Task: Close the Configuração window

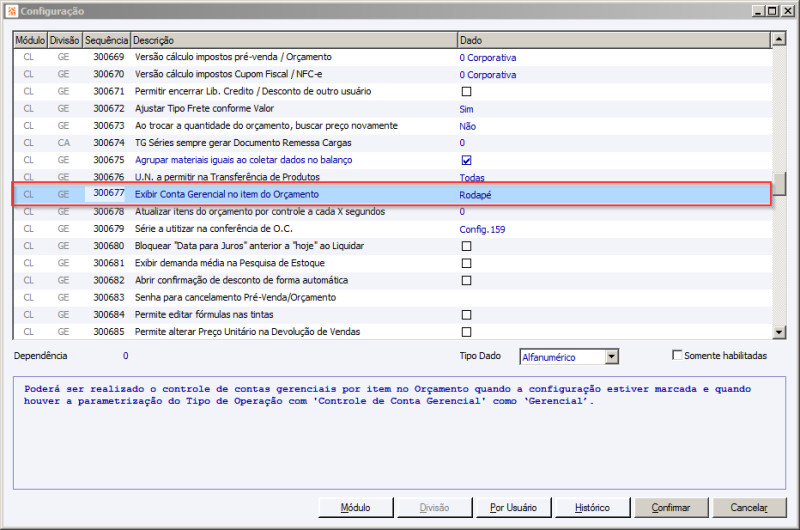Action: click(787, 11)
